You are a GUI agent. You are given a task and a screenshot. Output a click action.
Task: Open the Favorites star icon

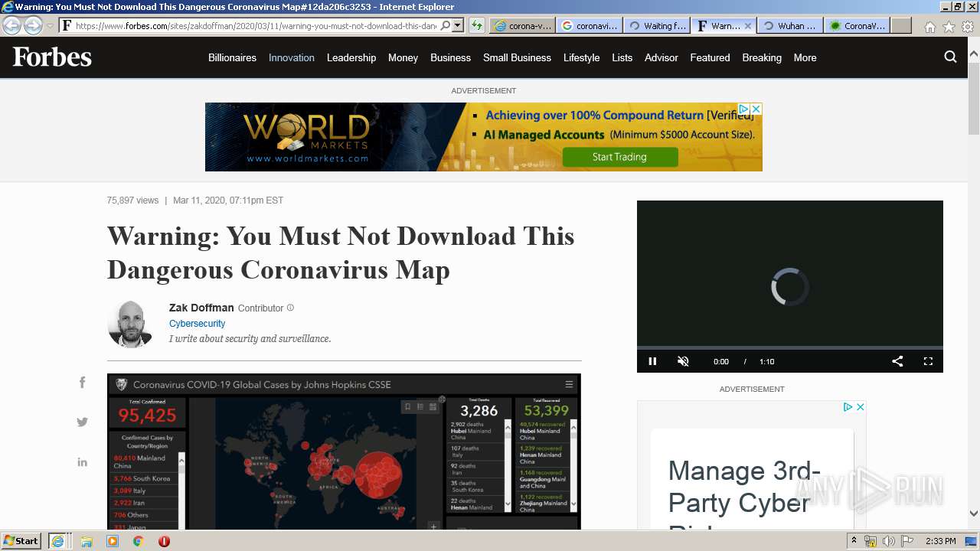point(949,26)
